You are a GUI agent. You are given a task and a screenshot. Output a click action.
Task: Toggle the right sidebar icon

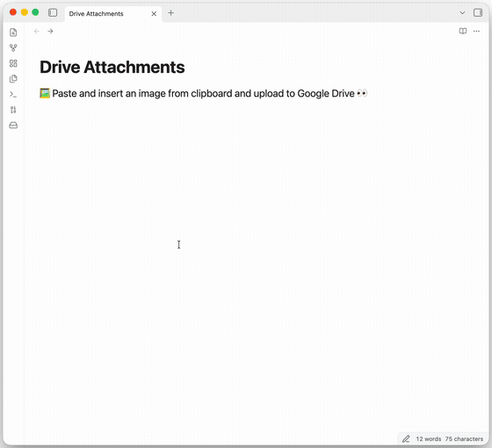click(478, 13)
